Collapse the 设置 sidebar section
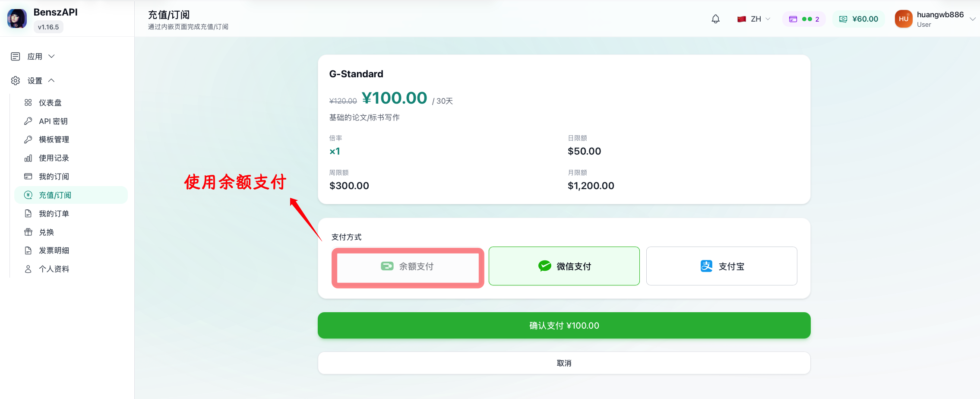 click(x=34, y=81)
